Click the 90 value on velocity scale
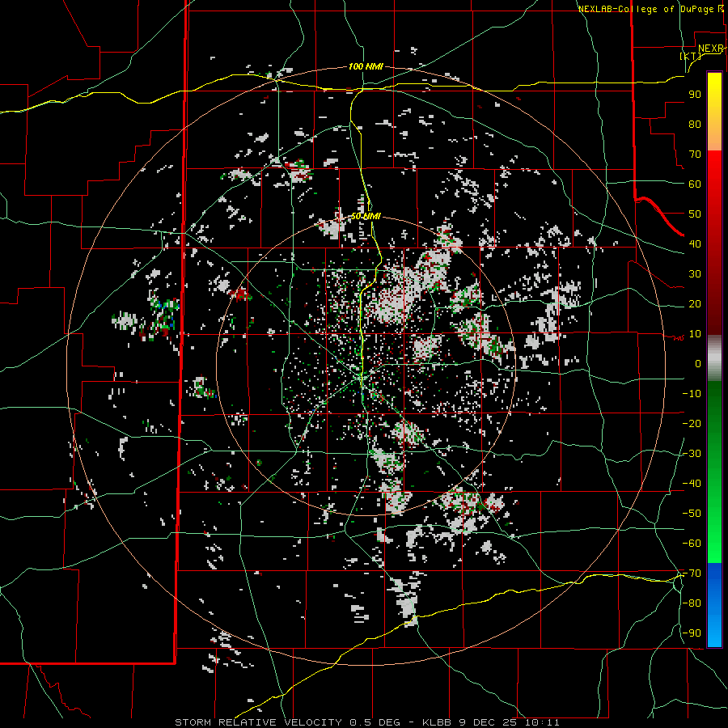The height and width of the screenshot is (728, 728). [x=695, y=95]
